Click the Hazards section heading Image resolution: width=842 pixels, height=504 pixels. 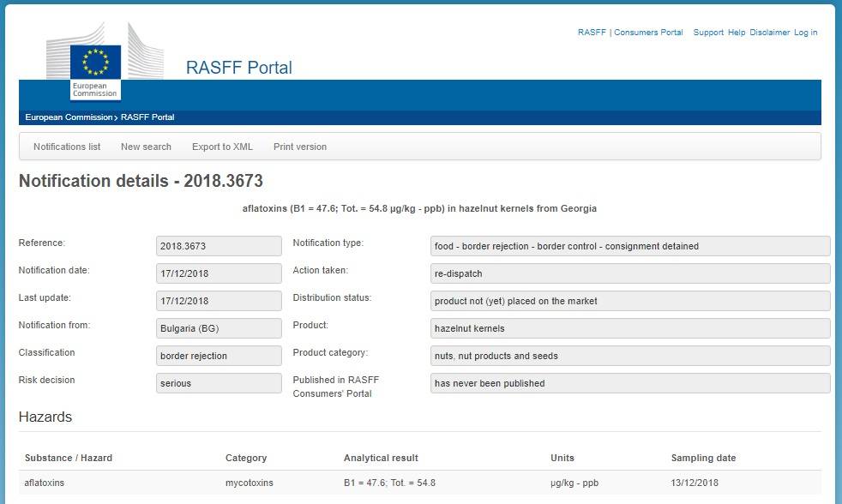point(45,417)
